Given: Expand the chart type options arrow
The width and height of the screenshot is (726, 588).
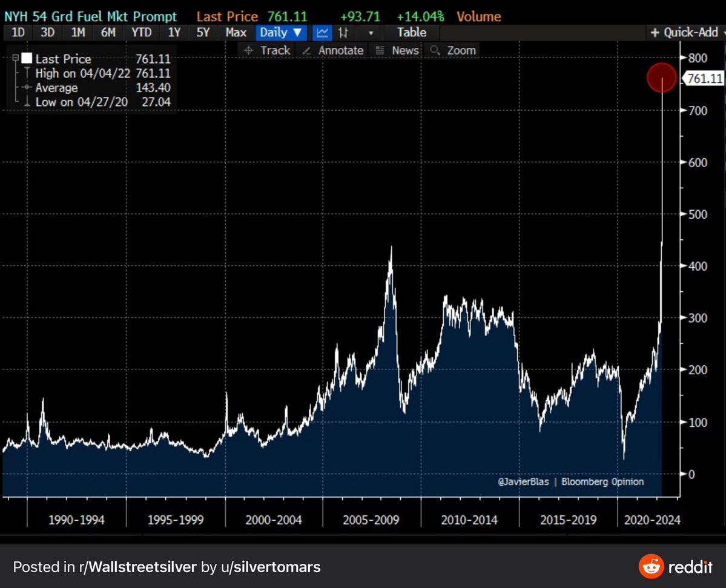Looking at the screenshot, I should (371, 33).
